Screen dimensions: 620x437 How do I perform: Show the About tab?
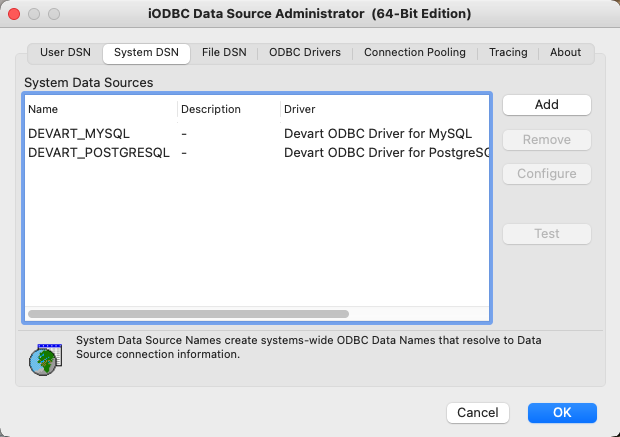565,53
